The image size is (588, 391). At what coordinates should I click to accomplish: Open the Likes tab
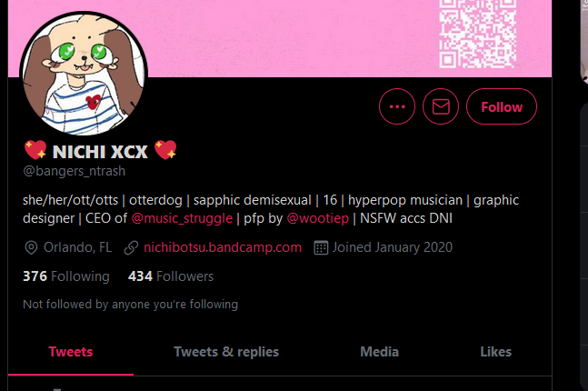point(495,352)
